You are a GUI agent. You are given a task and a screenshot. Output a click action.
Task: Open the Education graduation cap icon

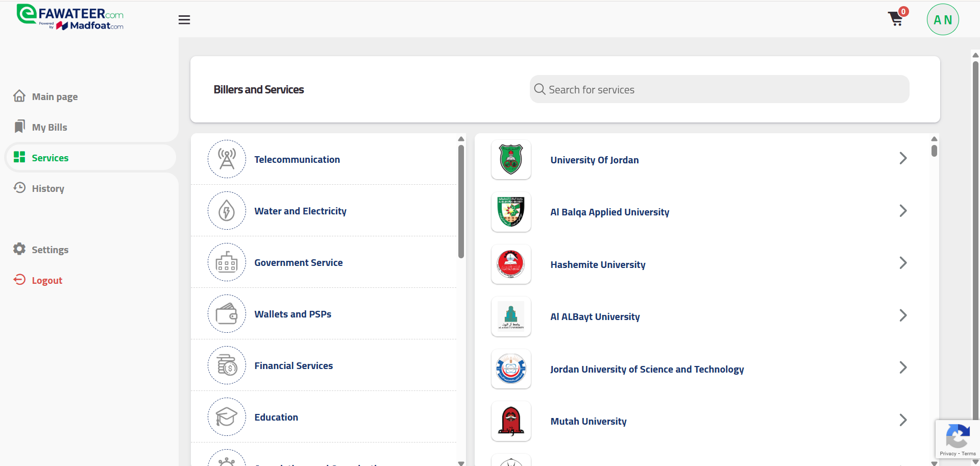[227, 417]
